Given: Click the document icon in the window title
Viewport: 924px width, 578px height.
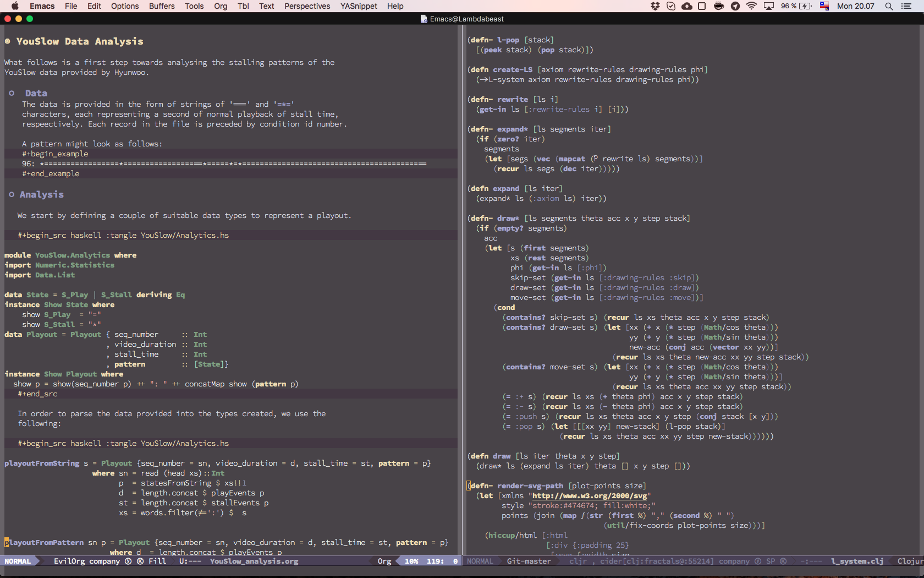Looking at the screenshot, I should (424, 19).
